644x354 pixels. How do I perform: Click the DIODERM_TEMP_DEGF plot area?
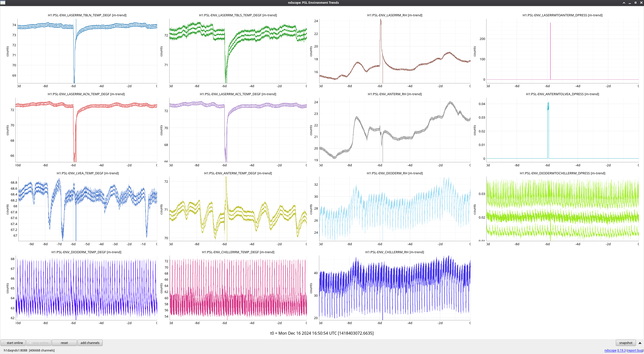(86, 288)
